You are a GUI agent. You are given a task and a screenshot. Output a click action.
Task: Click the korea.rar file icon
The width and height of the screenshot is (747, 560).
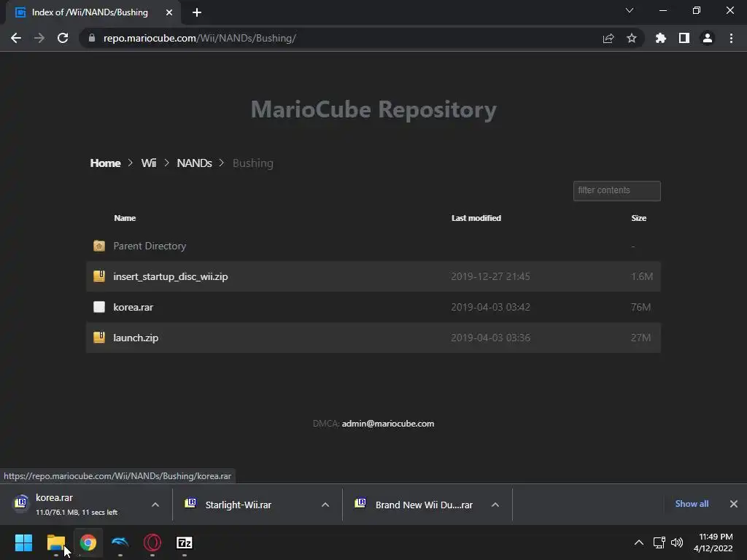tap(99, 307)
